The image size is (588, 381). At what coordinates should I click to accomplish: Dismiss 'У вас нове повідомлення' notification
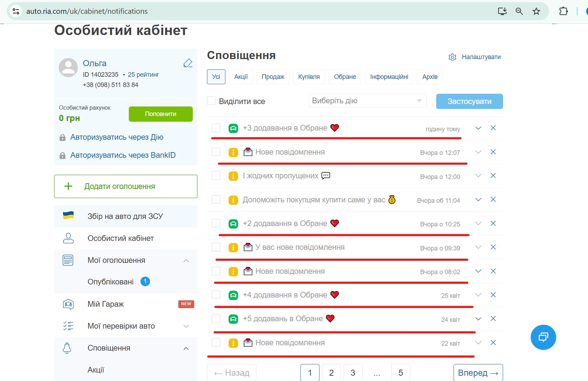(493, 247)
